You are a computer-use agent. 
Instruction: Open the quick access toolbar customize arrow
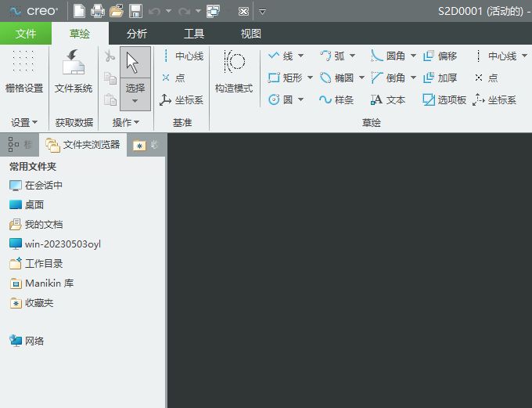click(262, 12)
